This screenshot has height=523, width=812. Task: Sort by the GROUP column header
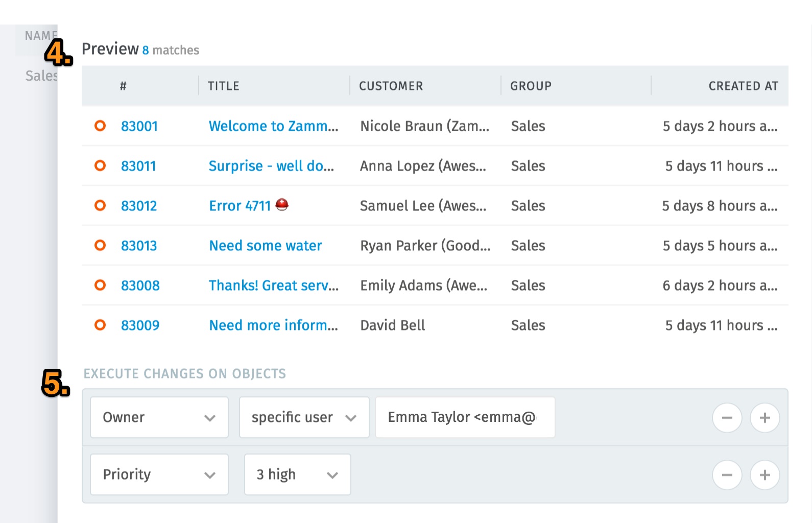[x=531, y=86]
